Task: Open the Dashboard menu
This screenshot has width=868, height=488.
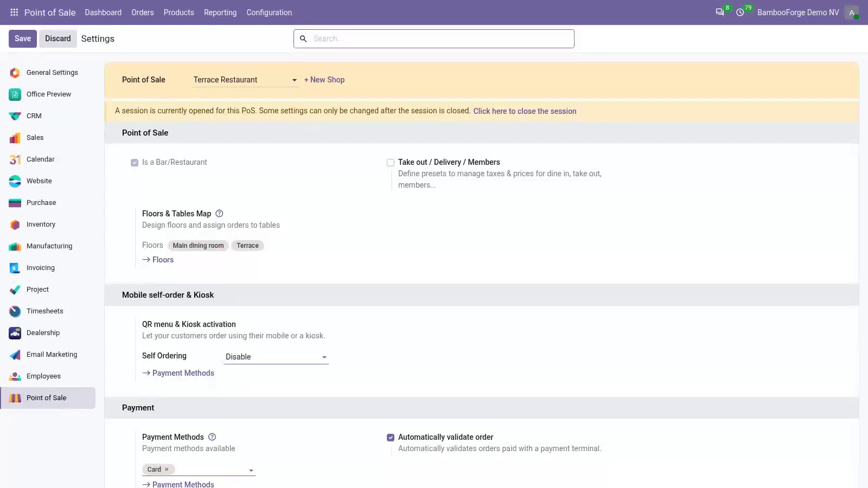Action: [103, 12]
